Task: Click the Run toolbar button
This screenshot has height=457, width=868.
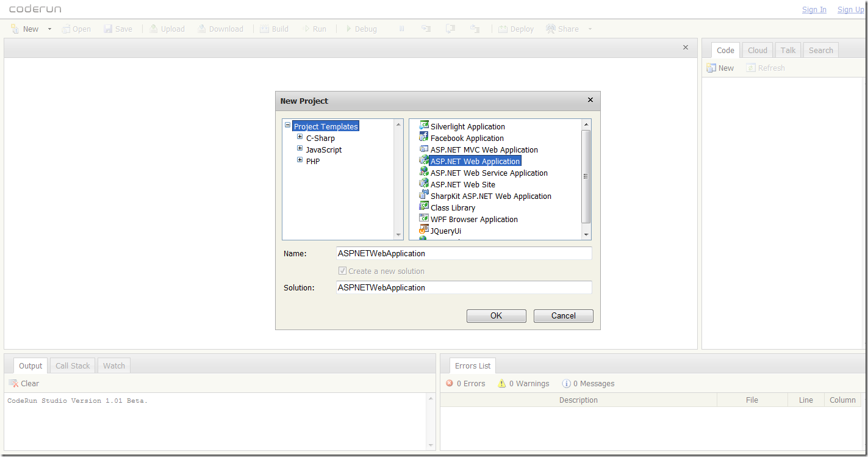Action: (315, 29)
